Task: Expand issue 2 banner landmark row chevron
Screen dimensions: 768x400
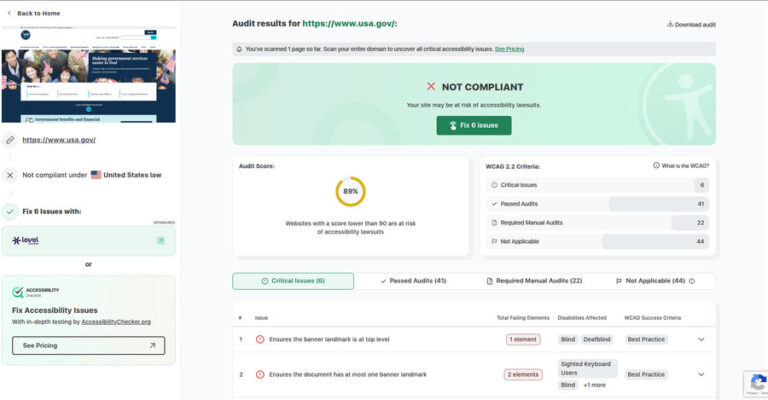Action: (701, 375)
